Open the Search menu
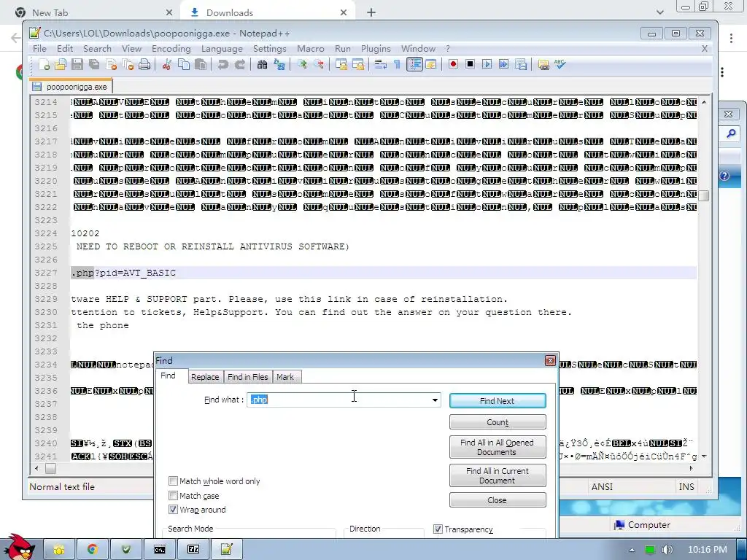The width and height of the screenshot is (747, 560). point(97,49)
